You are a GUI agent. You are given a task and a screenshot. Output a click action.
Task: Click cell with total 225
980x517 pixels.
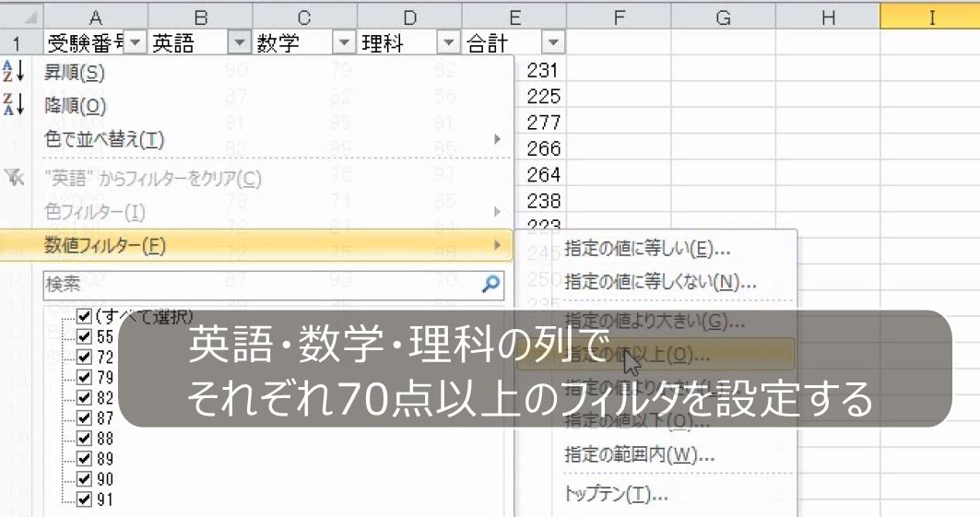click(x=542, y=96)
